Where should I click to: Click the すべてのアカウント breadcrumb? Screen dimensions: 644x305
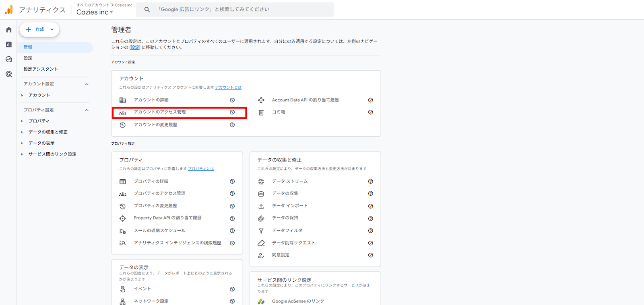pyautogui.click(x=93, y=5)
